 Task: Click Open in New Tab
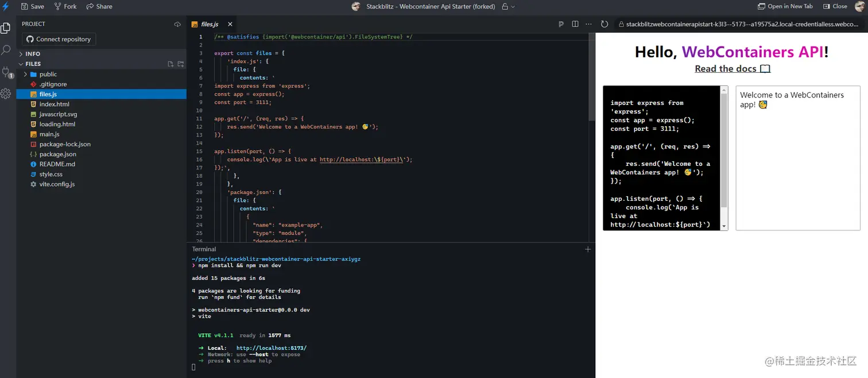tap(785, 6)
